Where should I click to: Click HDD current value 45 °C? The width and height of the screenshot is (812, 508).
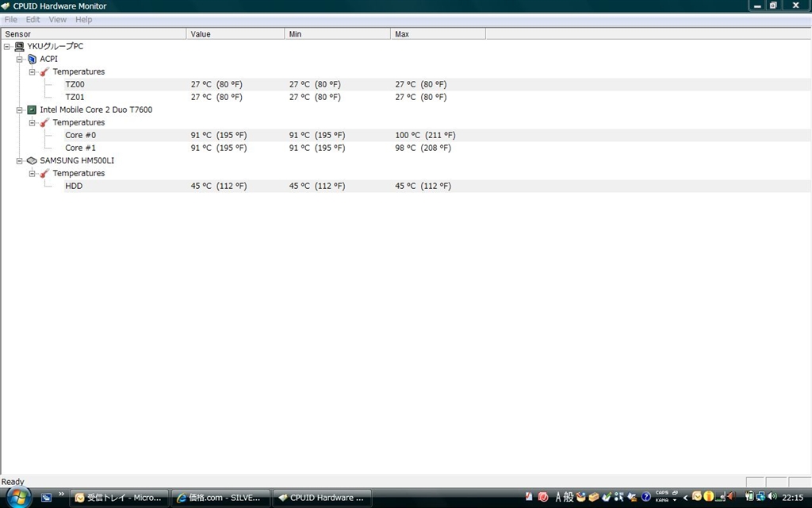click(219, 186)
